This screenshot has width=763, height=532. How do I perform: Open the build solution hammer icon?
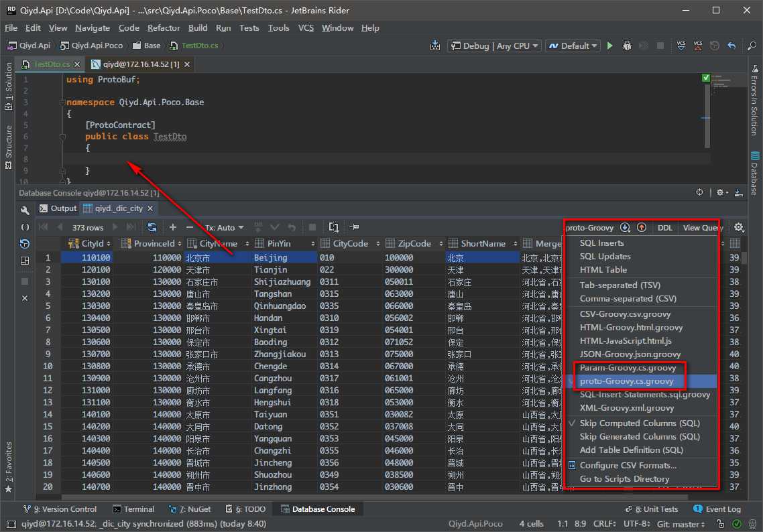click(435, 46)
